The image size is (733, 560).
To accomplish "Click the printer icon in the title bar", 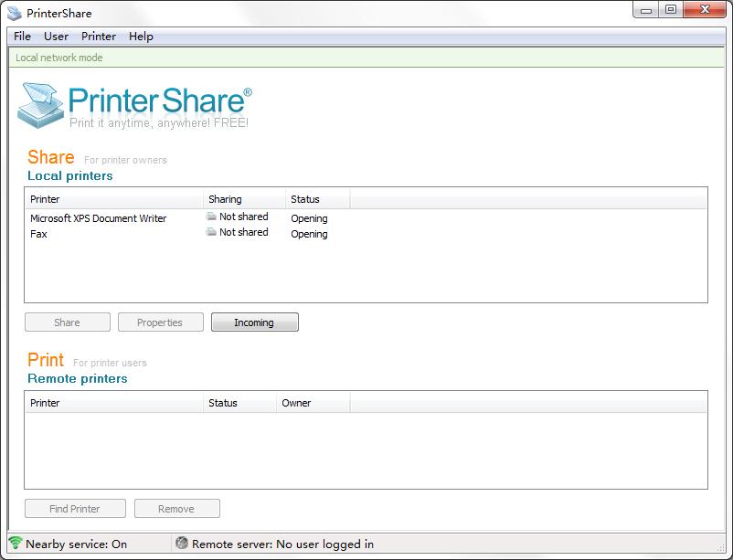I will tap(11, 13).
